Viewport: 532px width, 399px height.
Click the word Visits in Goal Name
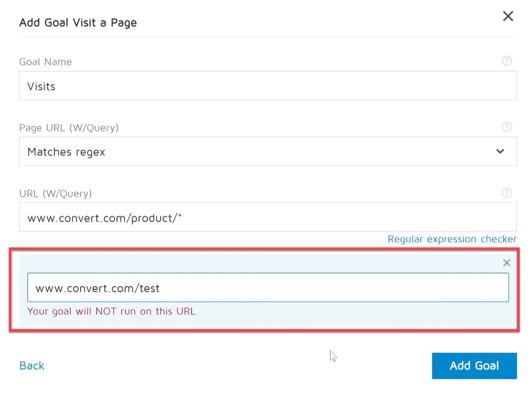tap(41, 86)
